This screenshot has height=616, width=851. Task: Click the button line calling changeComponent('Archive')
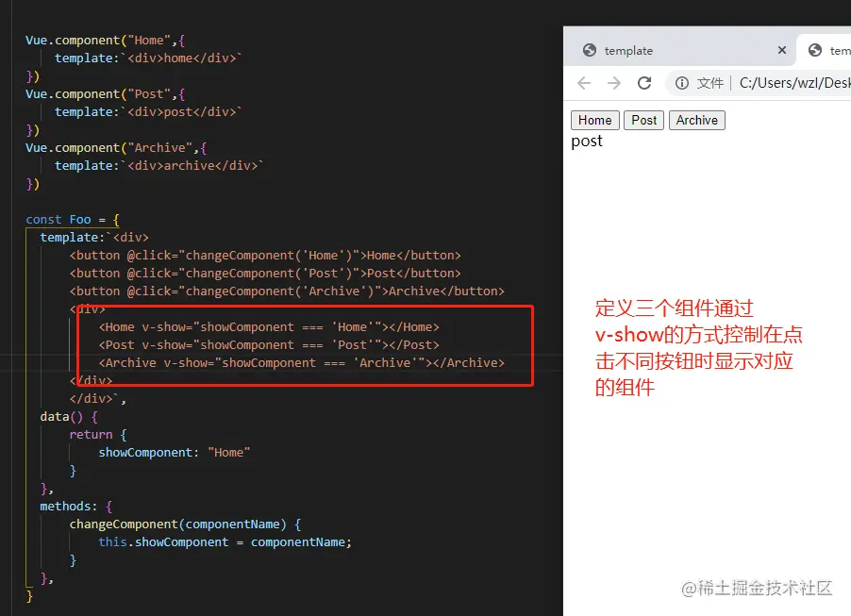(x=287, y=291)
